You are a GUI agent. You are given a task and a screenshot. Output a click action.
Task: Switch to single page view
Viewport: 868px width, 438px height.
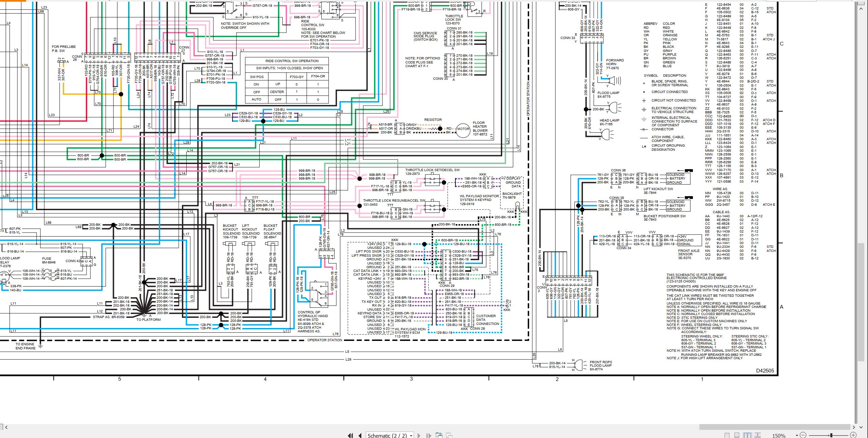coord(727,435)
